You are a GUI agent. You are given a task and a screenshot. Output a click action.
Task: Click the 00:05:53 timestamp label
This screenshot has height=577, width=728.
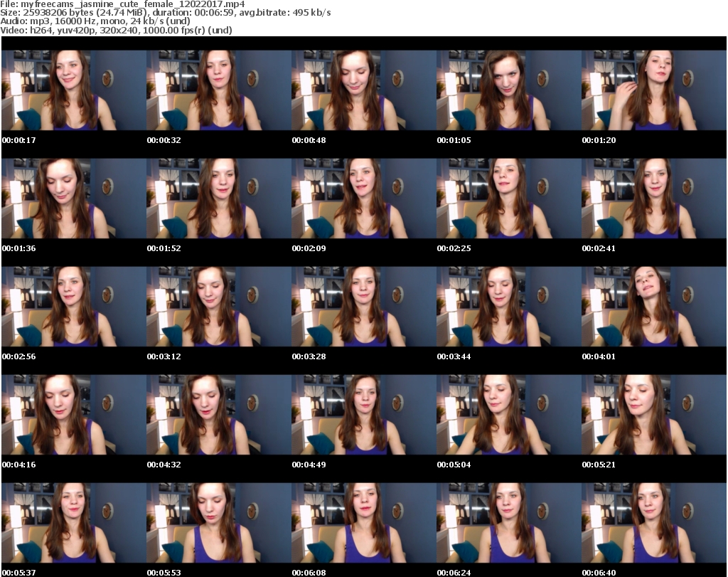coord(164,573)
